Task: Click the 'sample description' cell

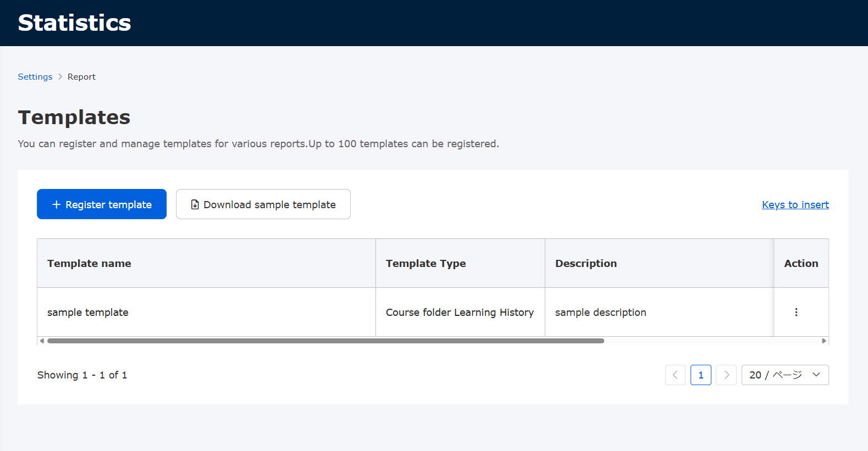Action: tap(600, 312)
